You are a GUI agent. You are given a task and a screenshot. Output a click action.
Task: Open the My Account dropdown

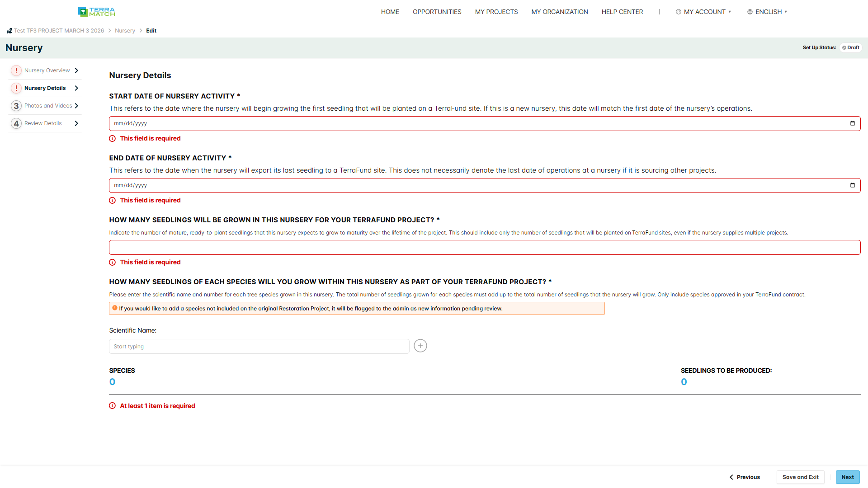click(x=703, y=12)
